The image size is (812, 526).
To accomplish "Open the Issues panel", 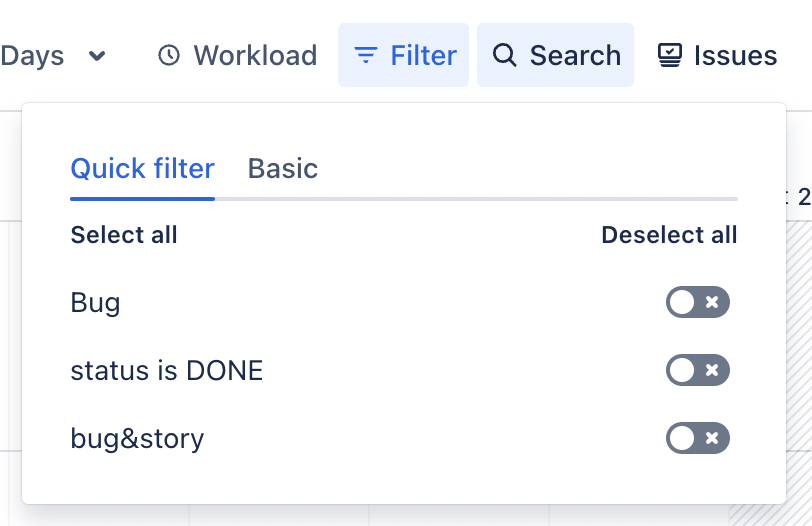I will [717, 55].
